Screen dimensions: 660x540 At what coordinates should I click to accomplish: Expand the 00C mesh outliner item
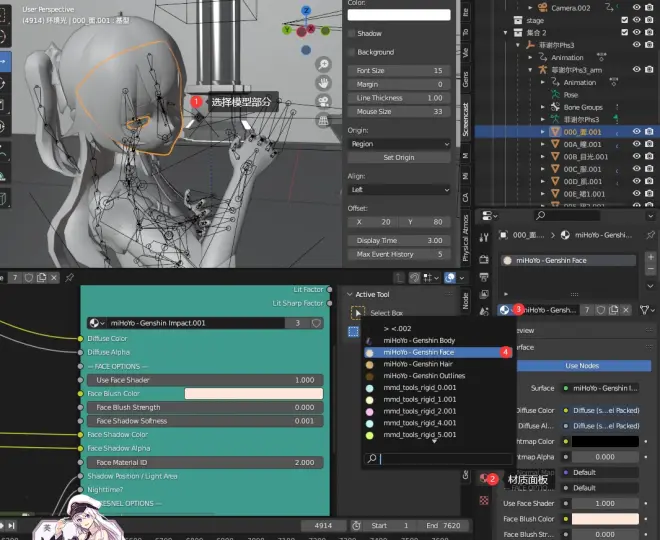(x=543, y=169)
